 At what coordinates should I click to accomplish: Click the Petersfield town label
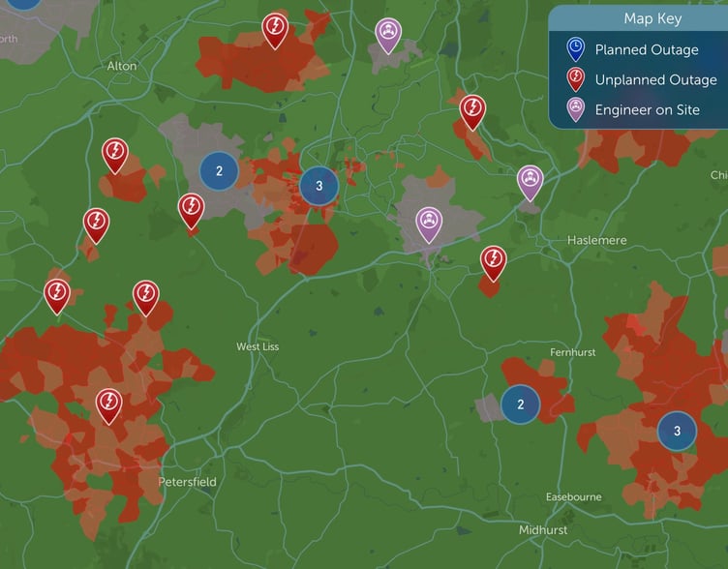(x=187, y=482)
